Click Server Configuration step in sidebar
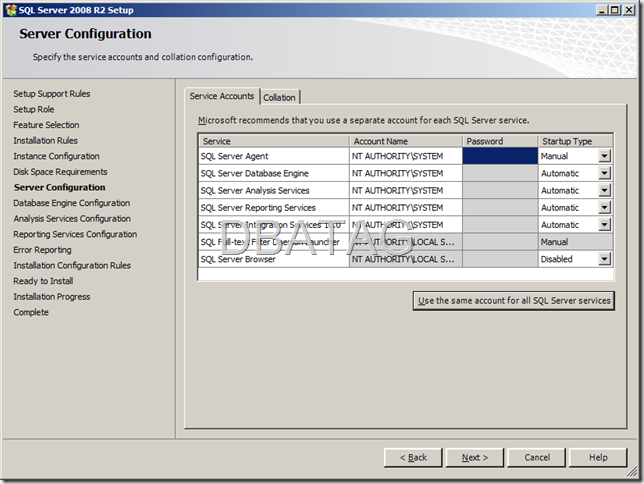This screenshot has width=644, height=484. click(x=60, y=187)
